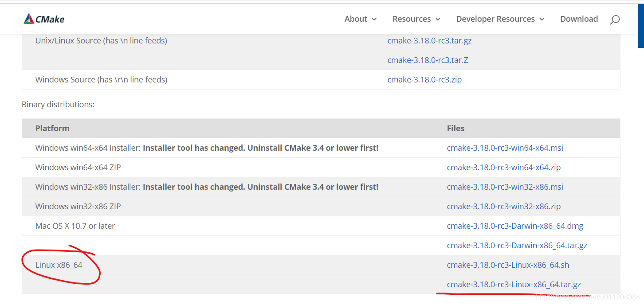Image resolution: width=644 pixels, height=305 pixels.
Task: Select the 'Windows win32-x86 ZIP' text
Action: 78,207
